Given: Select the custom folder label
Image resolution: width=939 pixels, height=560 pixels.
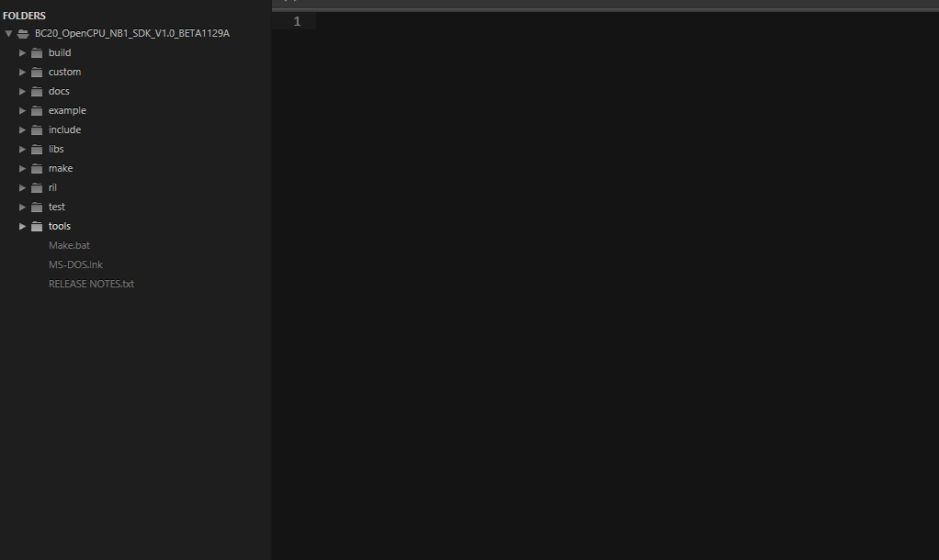Looking at the screenshot, I should [x=64, y=72].
